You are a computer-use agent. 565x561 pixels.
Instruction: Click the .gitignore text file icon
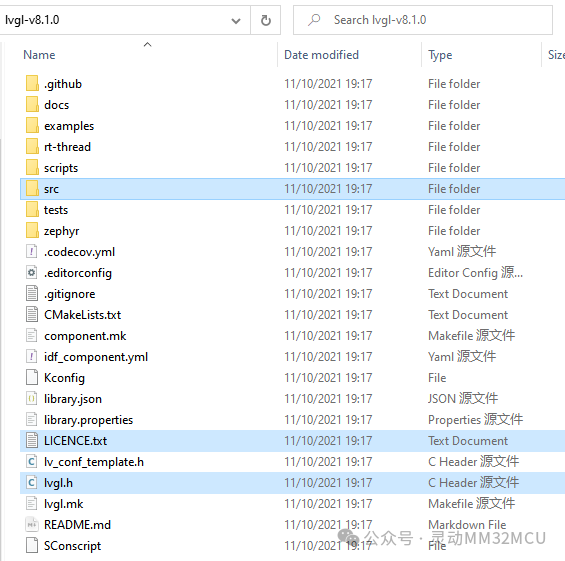pyautogui.click(x=32, y=294)
